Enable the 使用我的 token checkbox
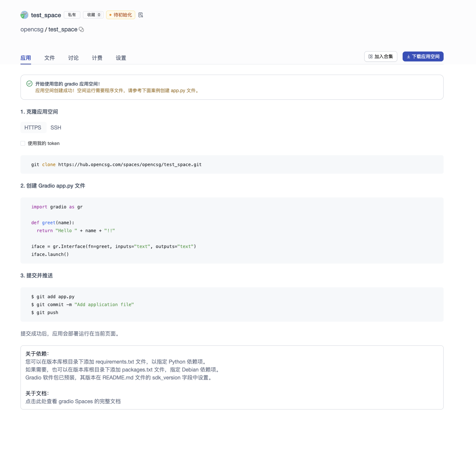The width and height of the screenshot is (476, 461). (23, 143)
